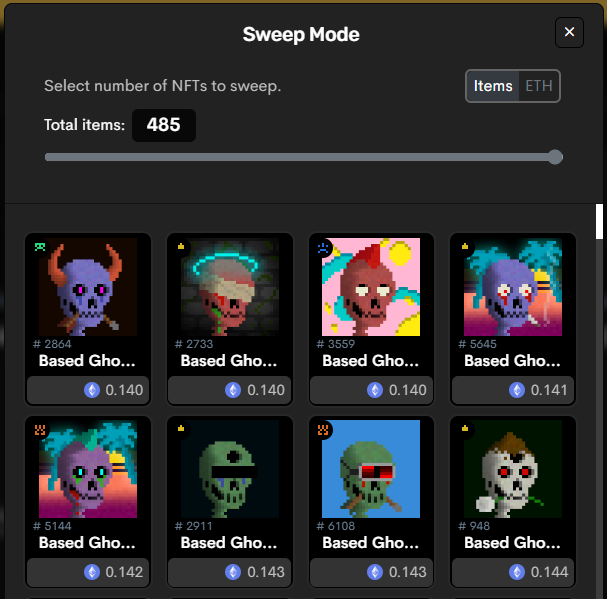Click the blue sad-face badge on #3559

(323, 247)
